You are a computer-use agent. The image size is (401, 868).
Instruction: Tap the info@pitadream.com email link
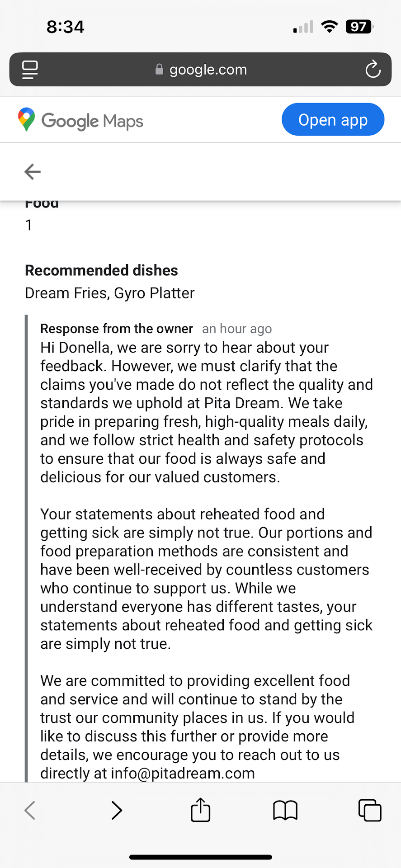tap(183, 774)
